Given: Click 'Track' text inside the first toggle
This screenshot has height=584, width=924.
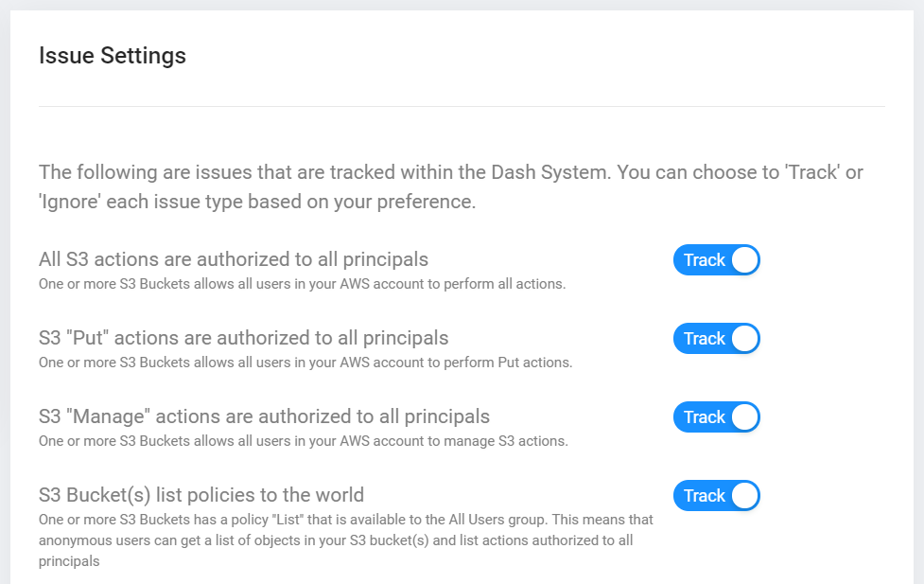Looking at the screenshot, I should (704, 260).
